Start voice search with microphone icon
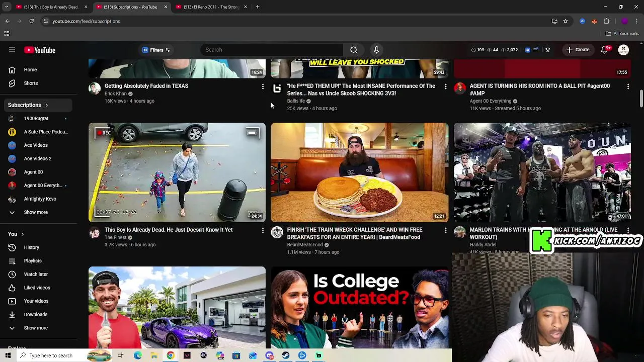The width and height of the screenshot is (644, 362). pos(376,50)
